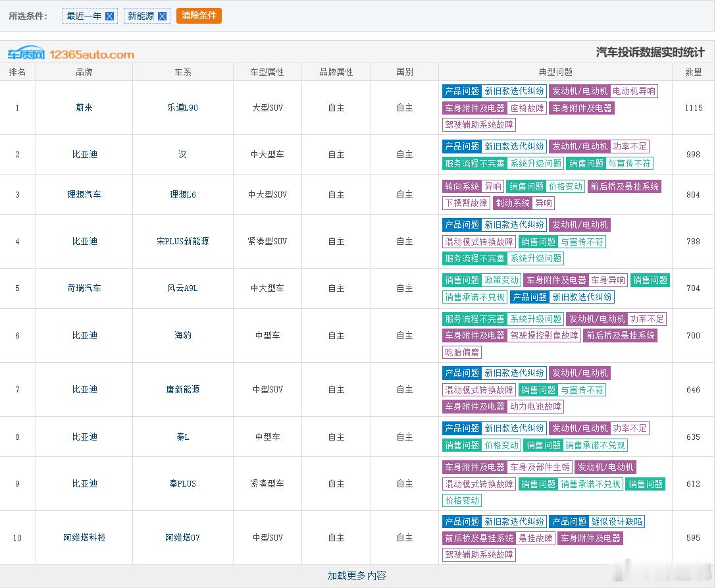
Task: Select the complaint count 1115
Action: point(693,108)
